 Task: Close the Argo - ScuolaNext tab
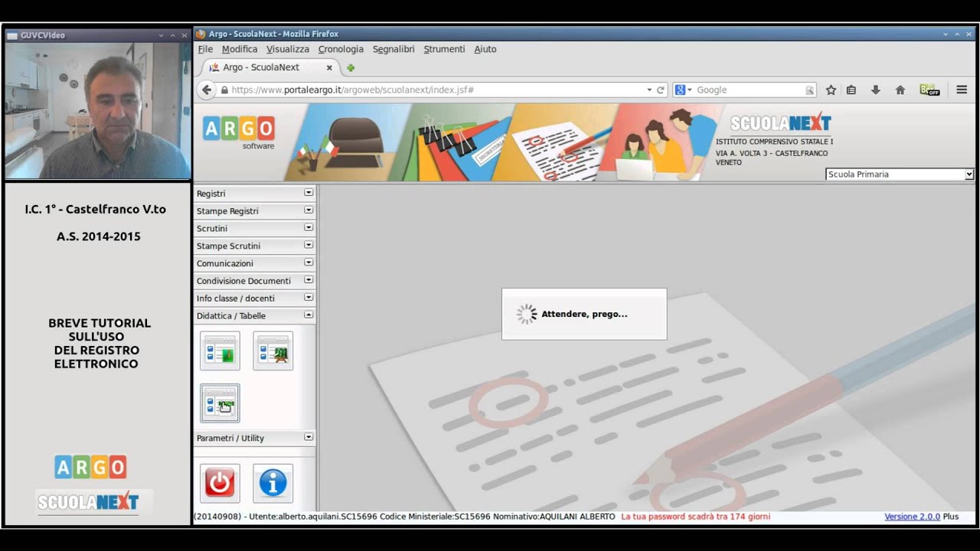click(329, 67)
